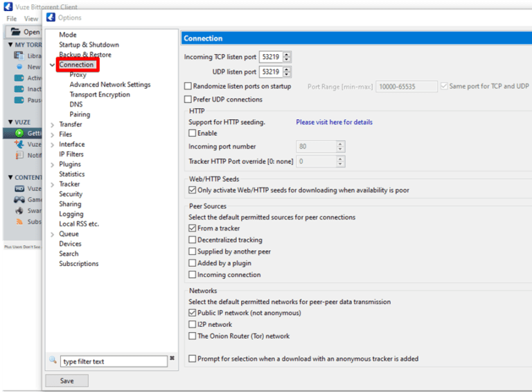The height and width of the screenshot is (392, 532).
Task: Select the New downloads icon in the sidebar
Action: pos(19,66)
